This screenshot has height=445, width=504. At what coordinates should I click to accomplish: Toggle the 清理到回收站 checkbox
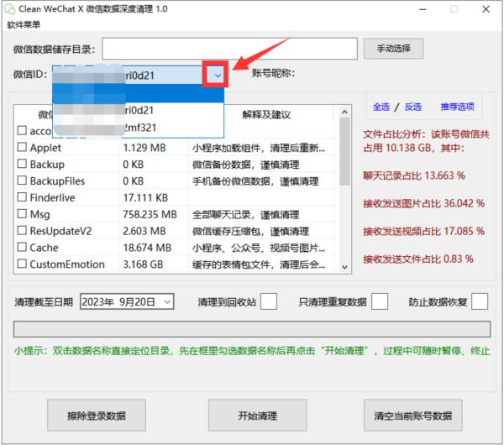[x=269, y=301]
